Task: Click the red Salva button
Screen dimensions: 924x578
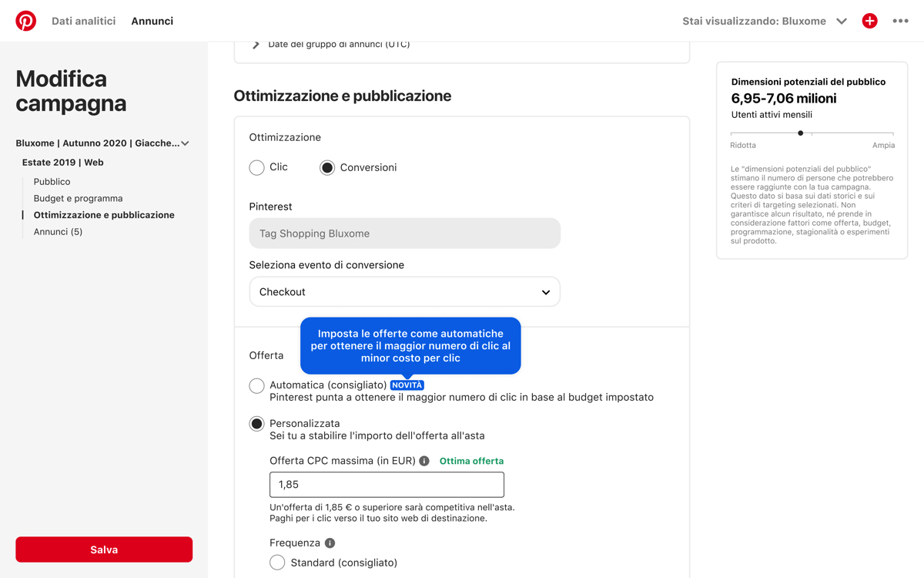Action: coord(104,549)
